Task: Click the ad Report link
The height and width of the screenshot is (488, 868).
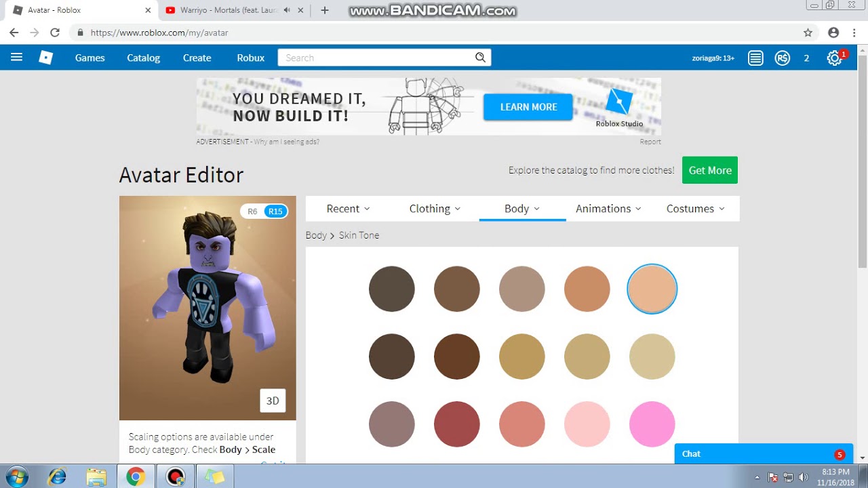Action: tap(650, 142)
